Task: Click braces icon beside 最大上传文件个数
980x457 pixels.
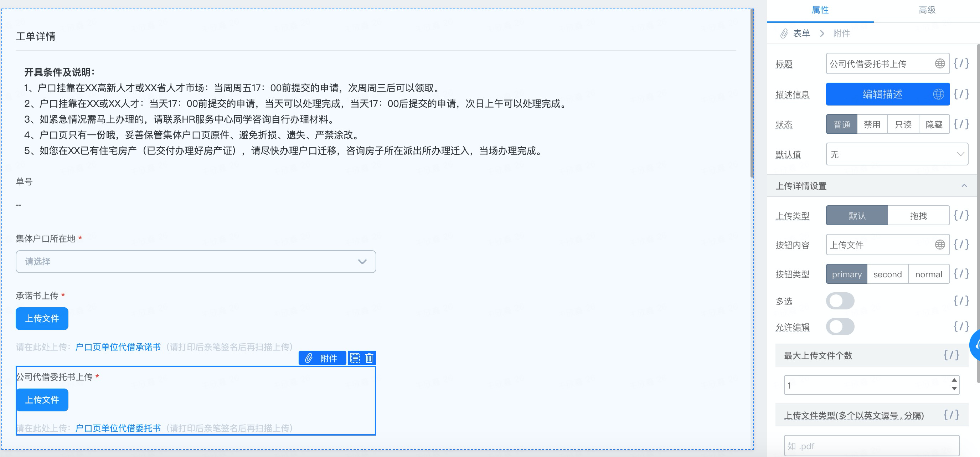Action: (x=951, y=355)
